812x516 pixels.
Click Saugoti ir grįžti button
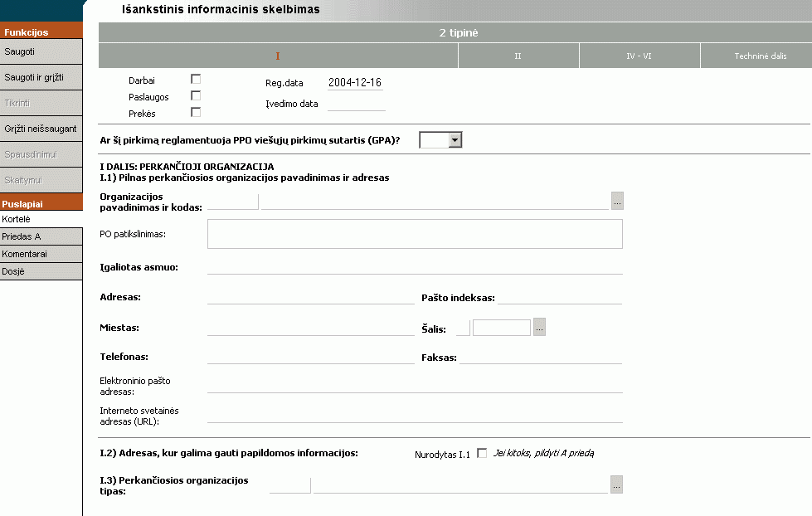point(41,78)
